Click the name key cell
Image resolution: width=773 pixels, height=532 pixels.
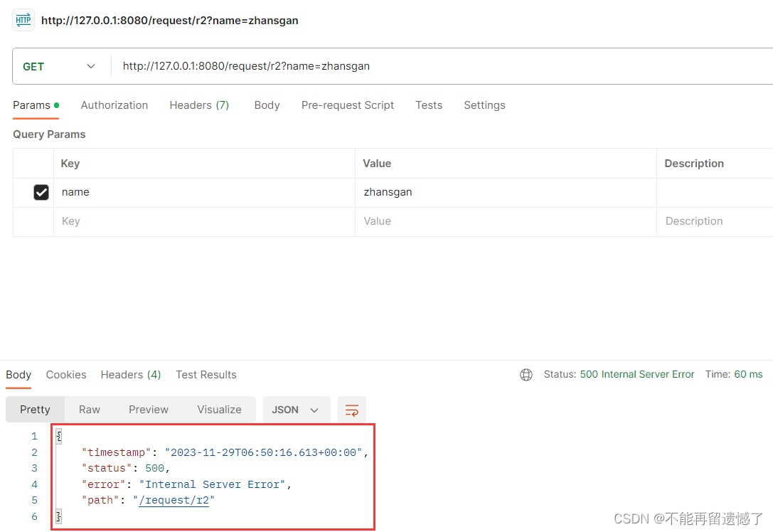[x=204, y=192]
